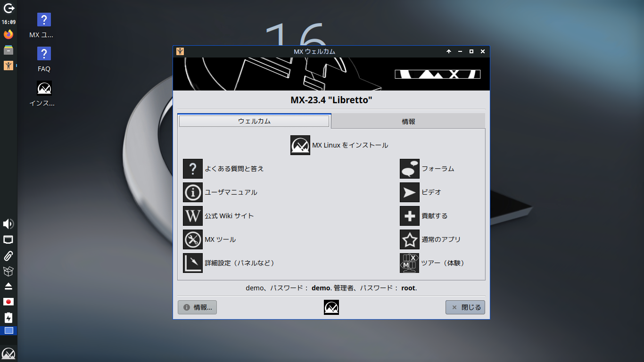Open the volume control in the panel
644x362 pixels.
[8, 224]
